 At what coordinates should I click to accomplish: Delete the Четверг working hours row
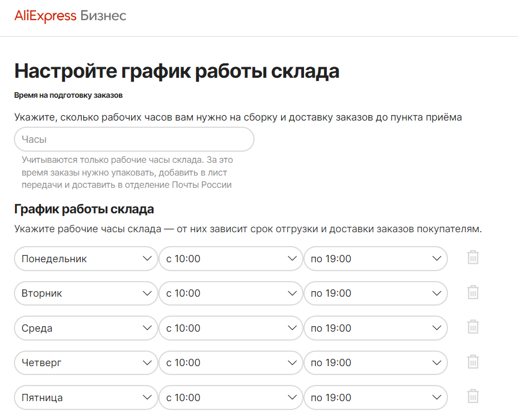click(x=472, y=362)
